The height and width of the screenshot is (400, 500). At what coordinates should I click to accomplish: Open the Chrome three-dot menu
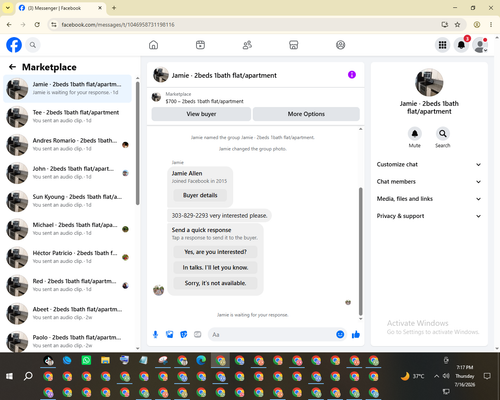tap(491, 25)
